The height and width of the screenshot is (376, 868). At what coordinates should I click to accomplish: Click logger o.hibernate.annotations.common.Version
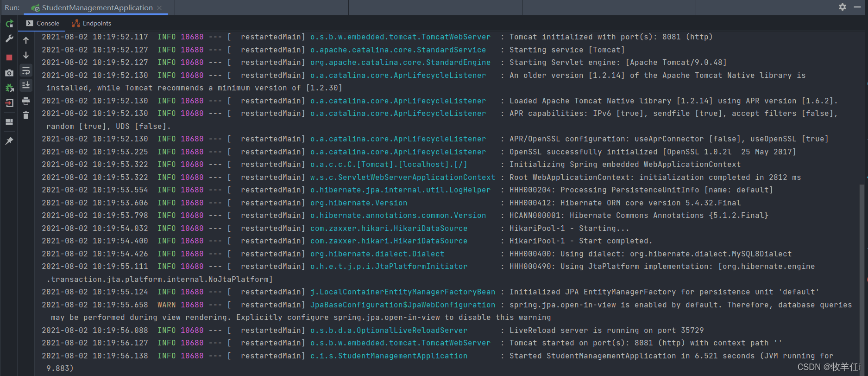point(398,215)
